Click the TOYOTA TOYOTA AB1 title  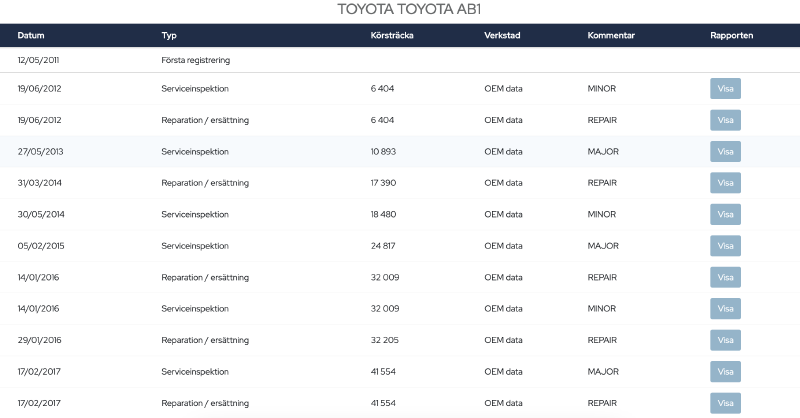pos(409,9)
